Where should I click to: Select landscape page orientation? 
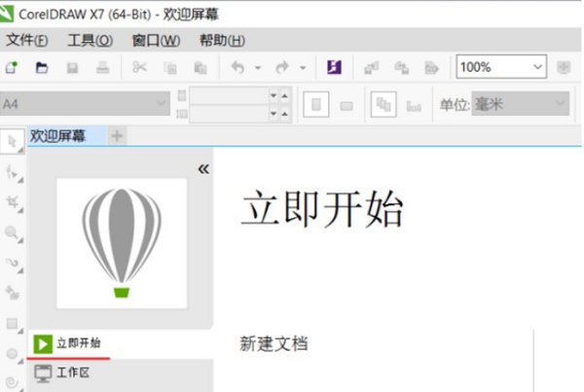coord(347,106)
